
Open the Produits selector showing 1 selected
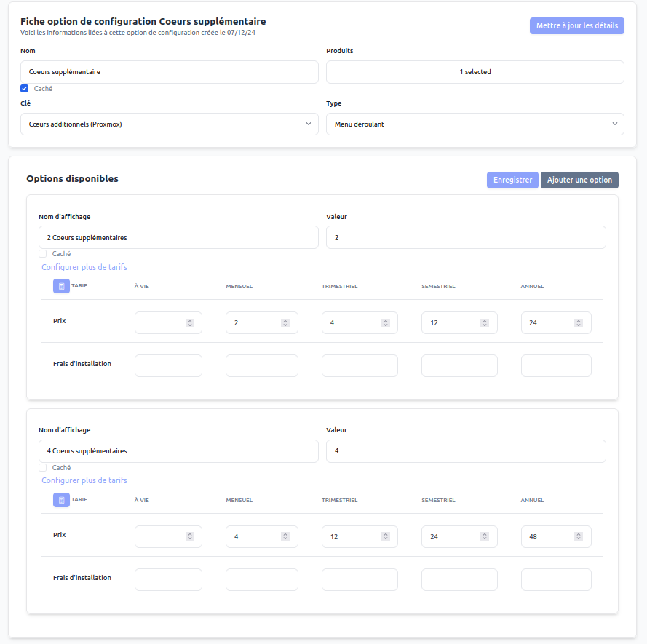(475, 72)
